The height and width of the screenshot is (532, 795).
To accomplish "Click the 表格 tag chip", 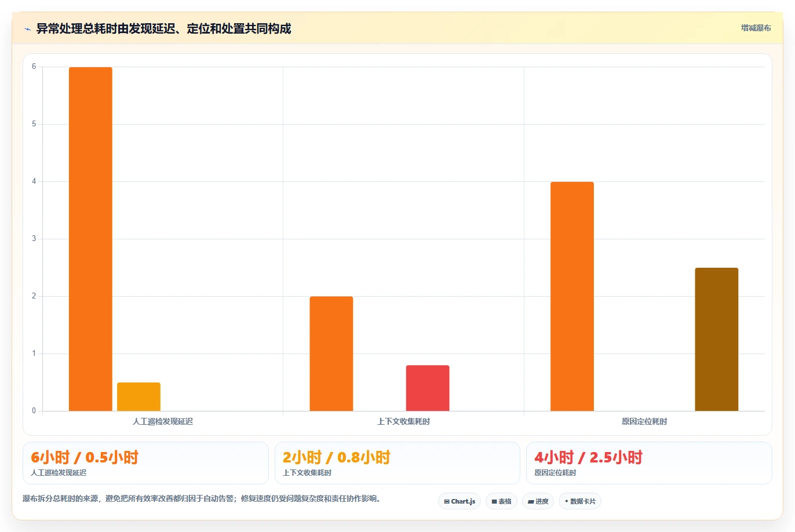I will click(501, 501).
